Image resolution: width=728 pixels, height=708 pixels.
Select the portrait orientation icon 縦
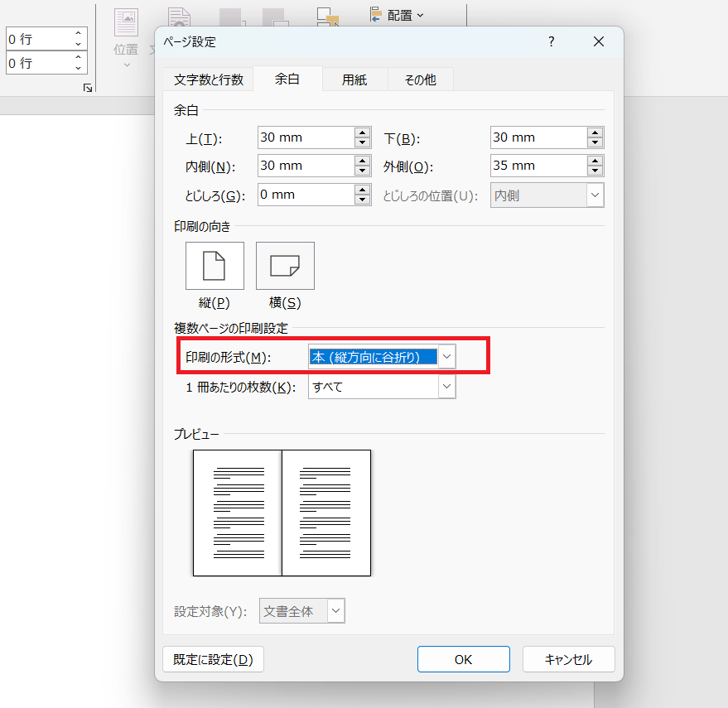click(x=215, y=266)
